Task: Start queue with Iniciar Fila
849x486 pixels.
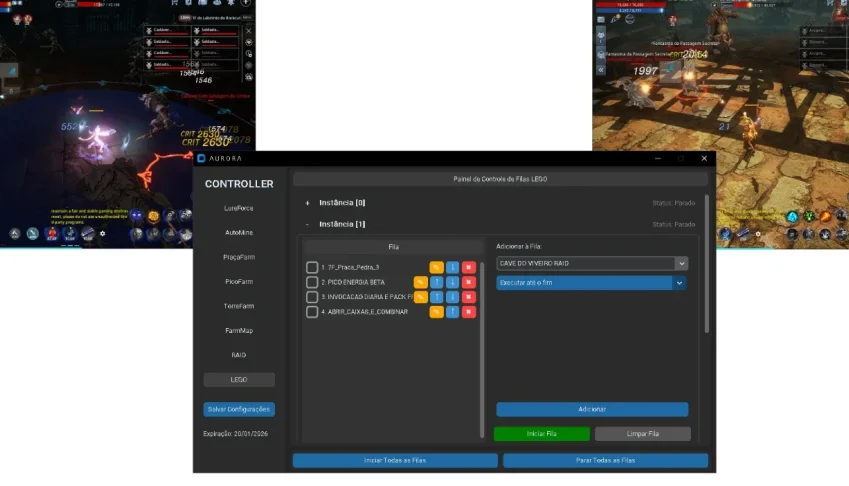Action: click(x=541, y=434)
